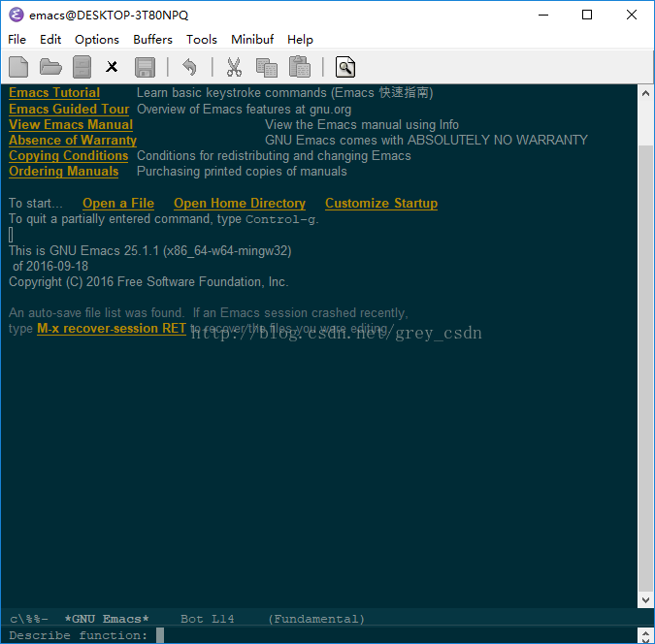The height and width of the screenshot is (644, 655).
Task: Open the Customize Startup link
Action: 381,203
